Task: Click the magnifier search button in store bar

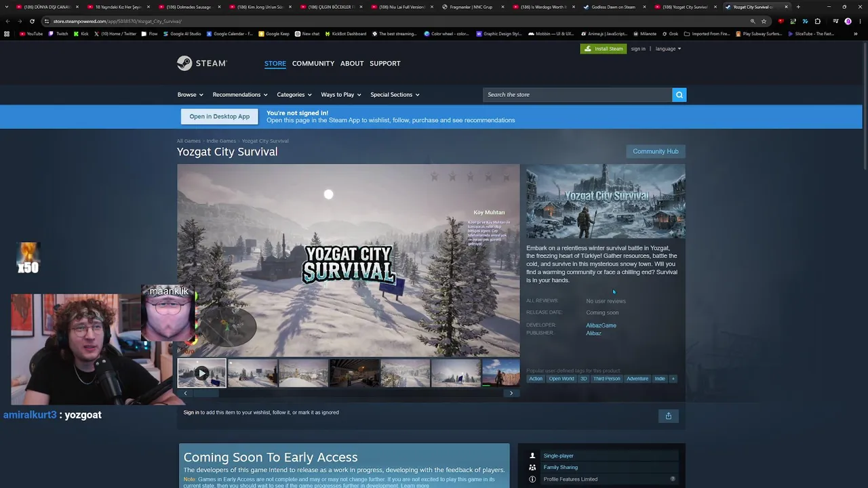Action: pos(679,95)
